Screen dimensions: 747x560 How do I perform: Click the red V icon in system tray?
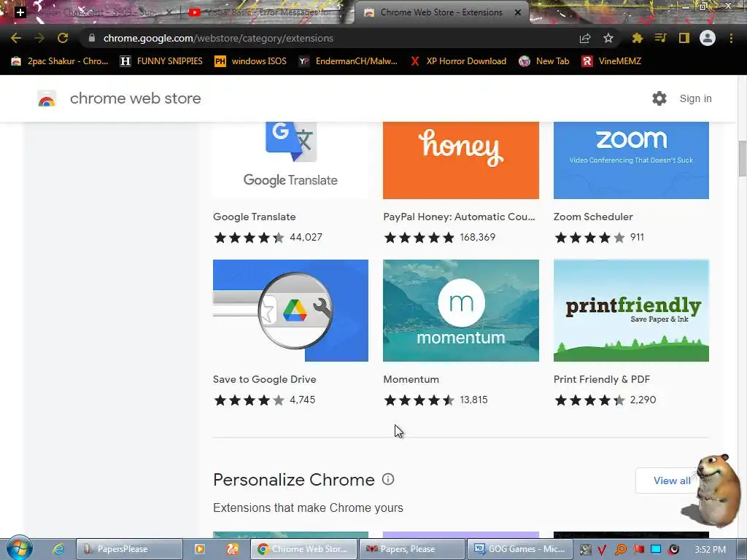click(x=602, y=550)
